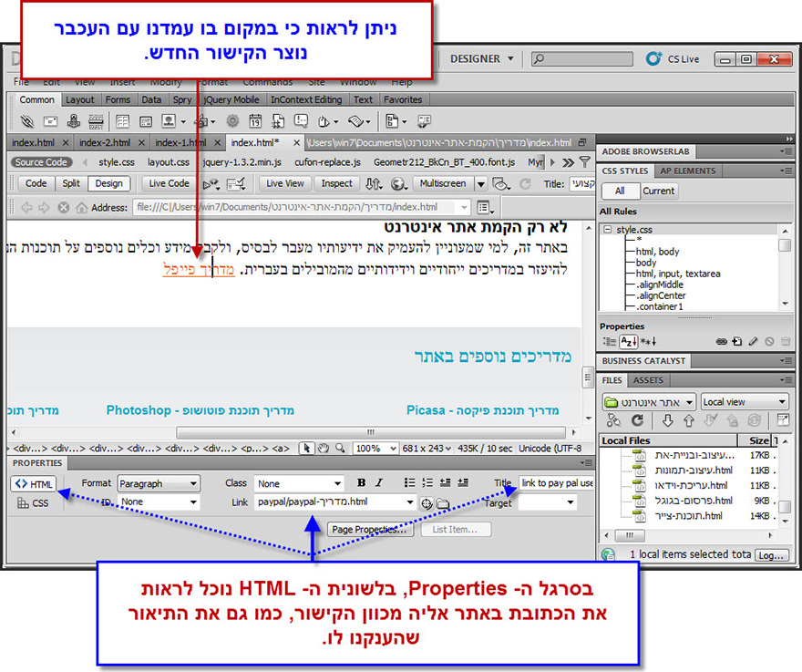
Task: Click the Attach Style Sheet icon
Action: click(x=721, y=341)
